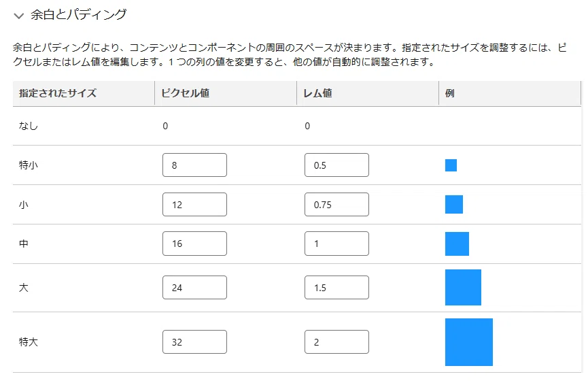The width and height of the screenshot is (588, 383).
Task: Click the 大 pixel value field showing 24
Action: (194, 287)
